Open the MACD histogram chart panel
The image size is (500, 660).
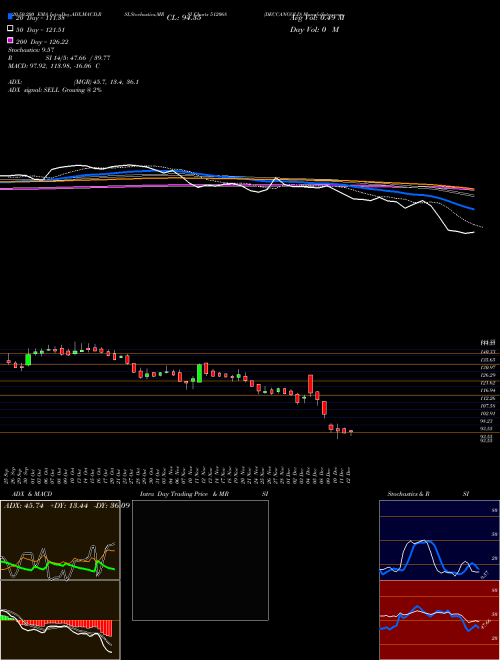click(60, 620)
